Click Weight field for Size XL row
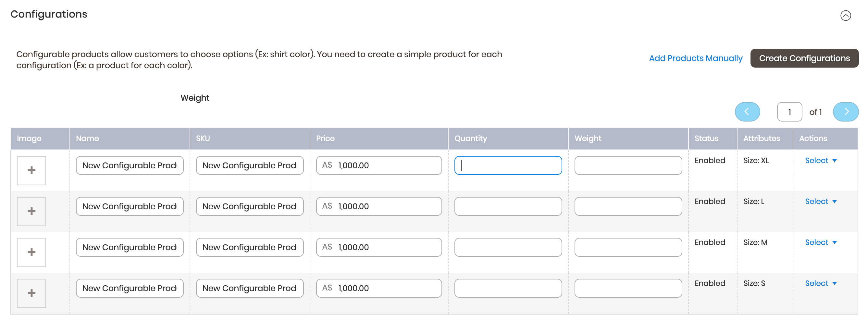868x323 pixels. coord(628,165)
